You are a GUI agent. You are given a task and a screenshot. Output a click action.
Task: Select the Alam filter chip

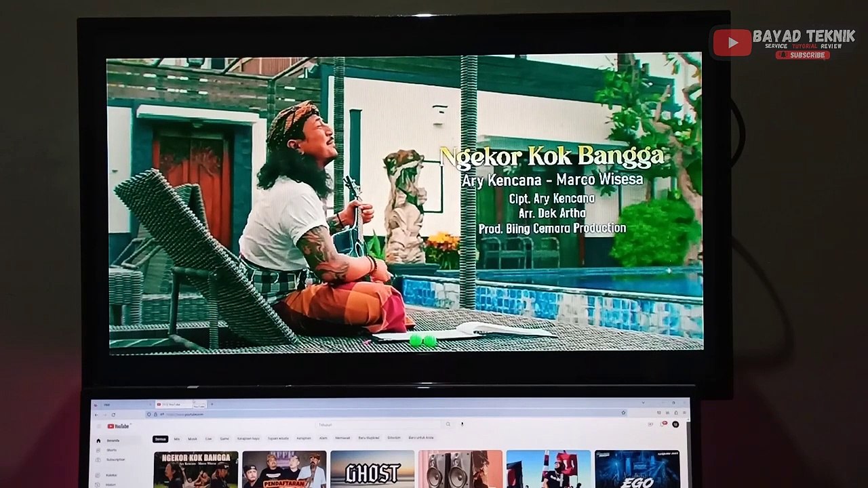[x=323, y=439]
